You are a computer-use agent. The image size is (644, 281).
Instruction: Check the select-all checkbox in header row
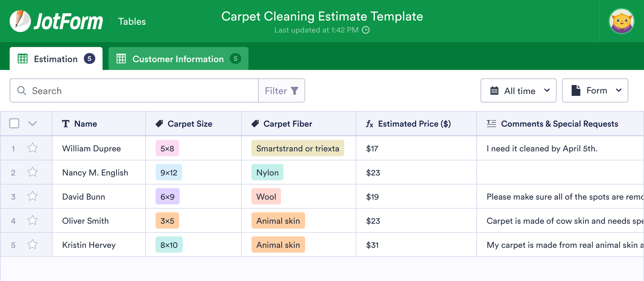[x=14, y=123]
